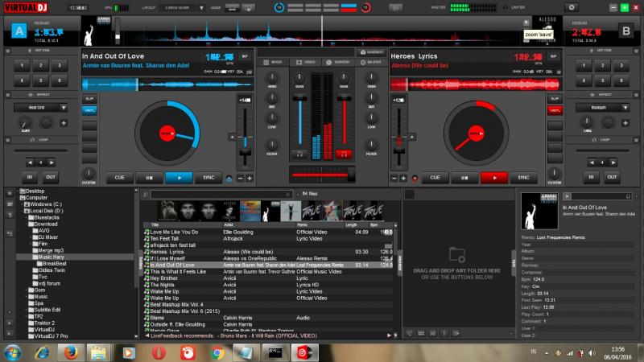Screen dimensions: 644x362
Task: Trigger hot cue 3 on deck B
Action: (621, 66)
